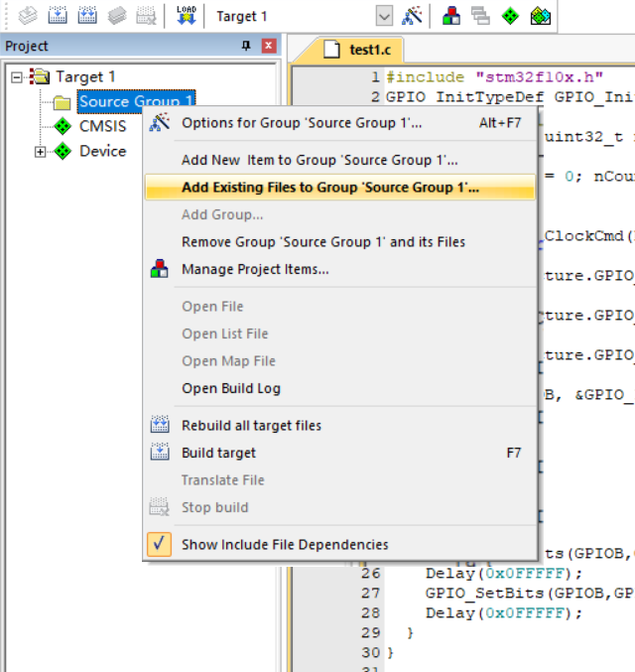Click the blocks icon beside Manage Project Items
The height and width of the screenshot is (672, 635).
point(160,269)
